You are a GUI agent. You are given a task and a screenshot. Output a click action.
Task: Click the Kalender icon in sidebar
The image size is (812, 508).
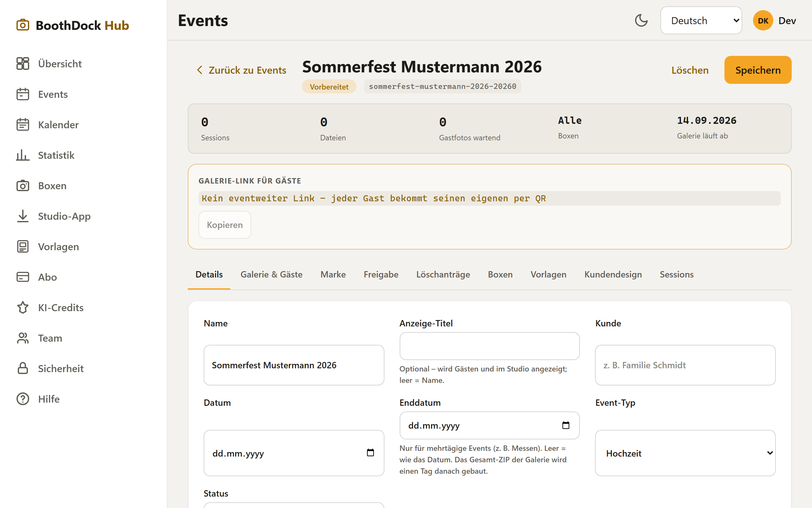click(x=23, y=125)
